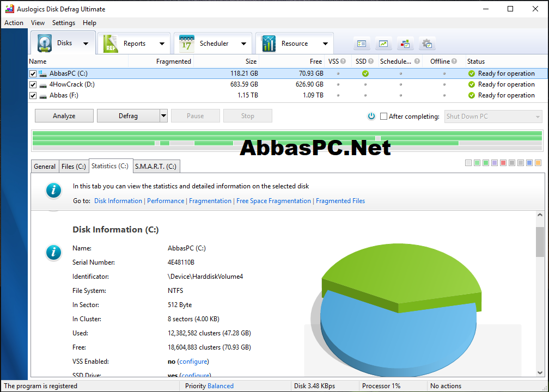Click the green SSD checkmark for AbbasPC (C:)
The width and height of the screenshot is (549, 392).
pos(365,73)
